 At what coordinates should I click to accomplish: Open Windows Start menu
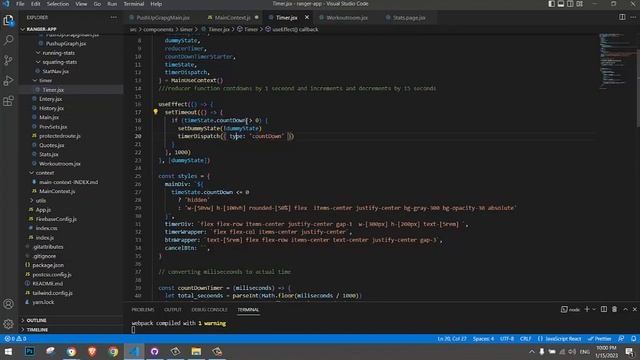coord(9,351)
